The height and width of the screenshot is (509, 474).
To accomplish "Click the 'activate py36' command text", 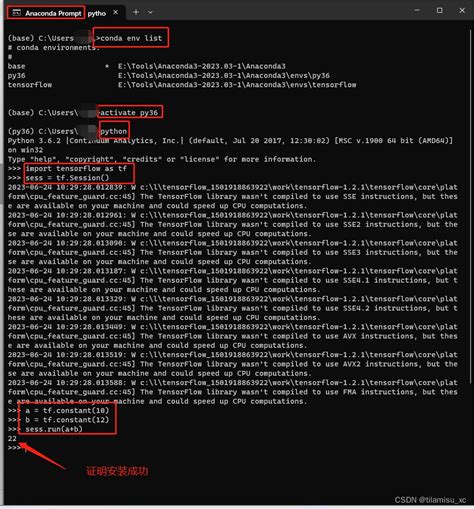I will click(x=129, y=113).
